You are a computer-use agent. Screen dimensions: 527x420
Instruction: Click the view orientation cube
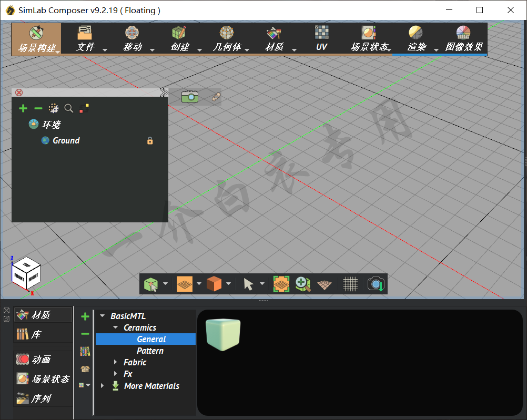[26, 273]
